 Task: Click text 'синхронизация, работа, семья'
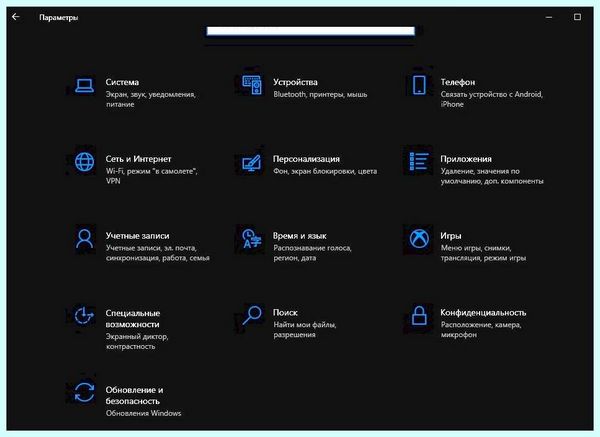coord(158,258)
